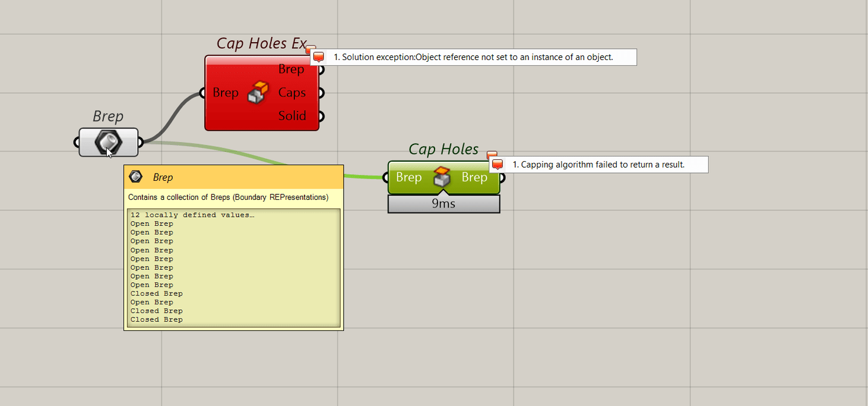Click the Cap Holes component title
868x406 pixels.
(443, 149)
